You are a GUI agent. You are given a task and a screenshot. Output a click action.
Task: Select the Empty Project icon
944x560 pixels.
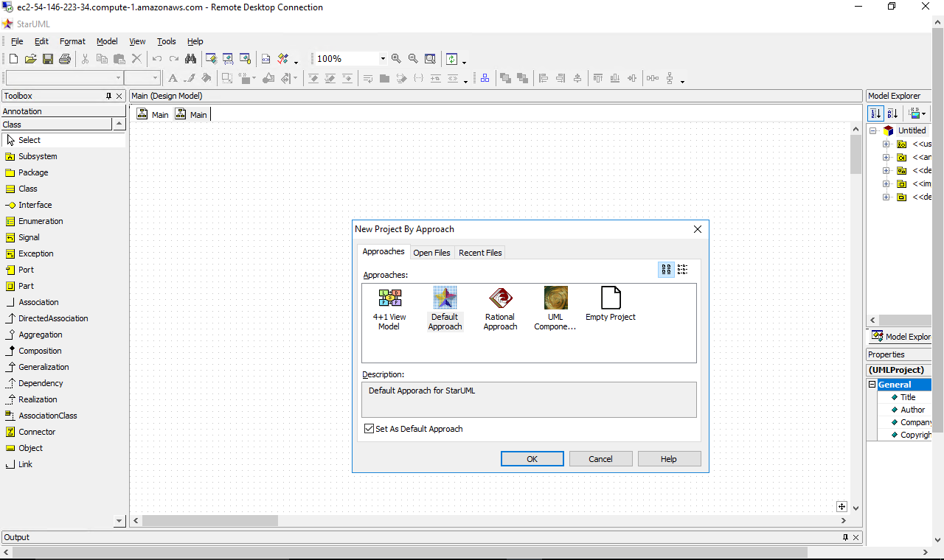pos(611,298)
